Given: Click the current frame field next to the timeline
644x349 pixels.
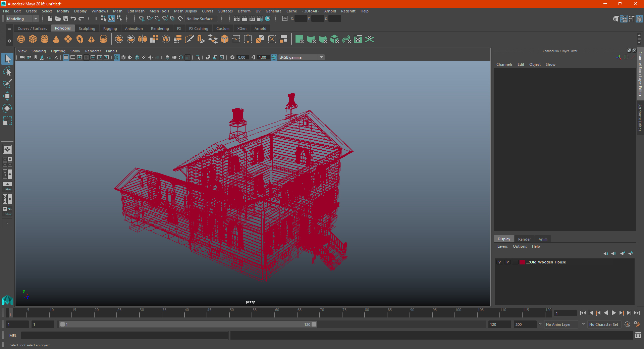Looking at the screenshot, I should (x=566, y=313).
